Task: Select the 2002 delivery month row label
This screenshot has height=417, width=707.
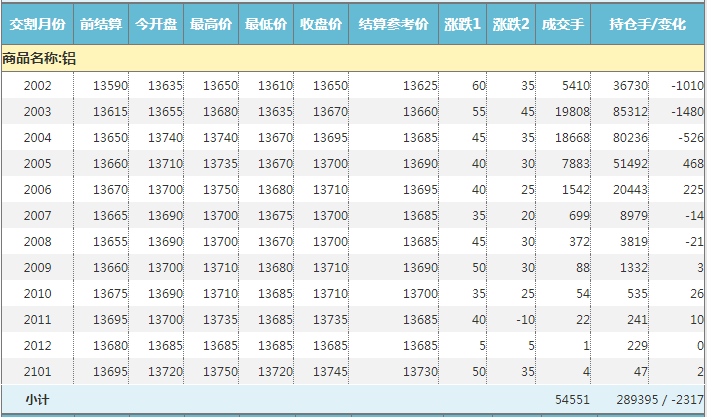Action: click(37, 86)
